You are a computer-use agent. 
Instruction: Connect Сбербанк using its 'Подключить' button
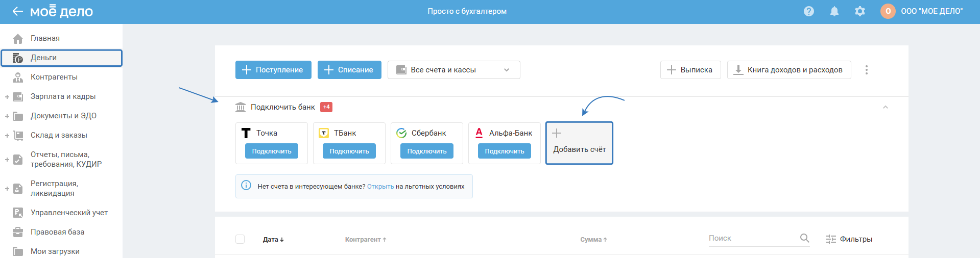pos(427,151)
